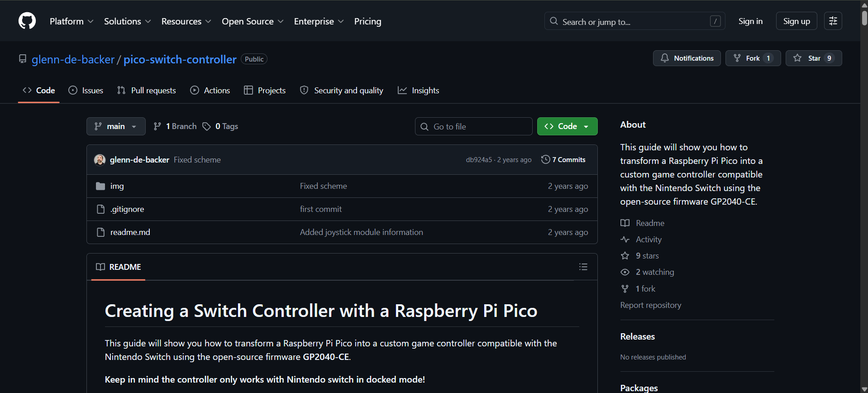
Task: Open the Releases heading link
Action: pyautogui.click(x=638, y=336)
